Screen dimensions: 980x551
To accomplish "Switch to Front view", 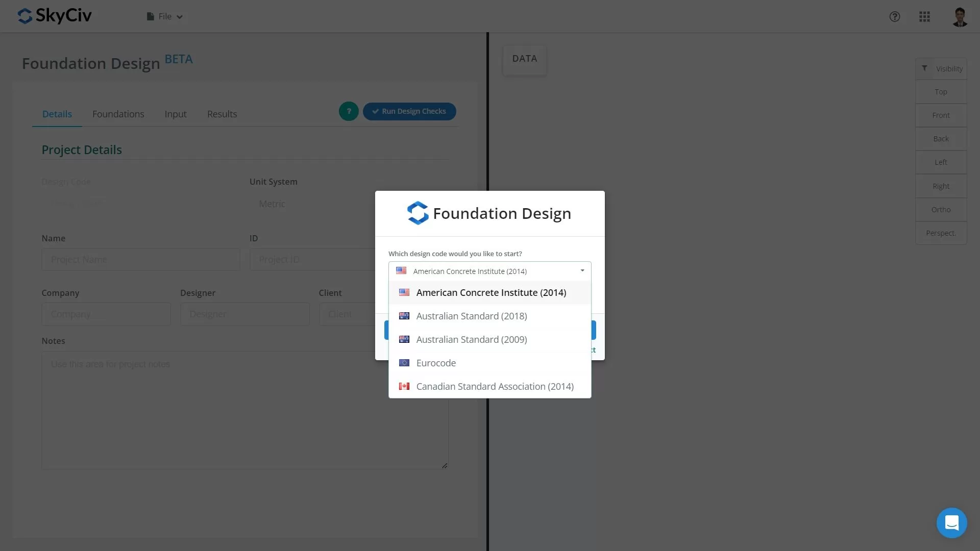I will tap(941, 115).
